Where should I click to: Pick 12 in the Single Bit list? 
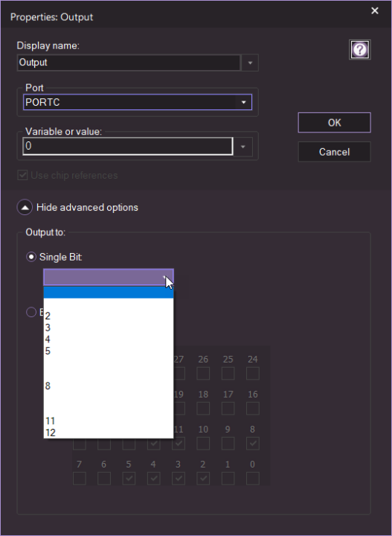coord(109,433)
